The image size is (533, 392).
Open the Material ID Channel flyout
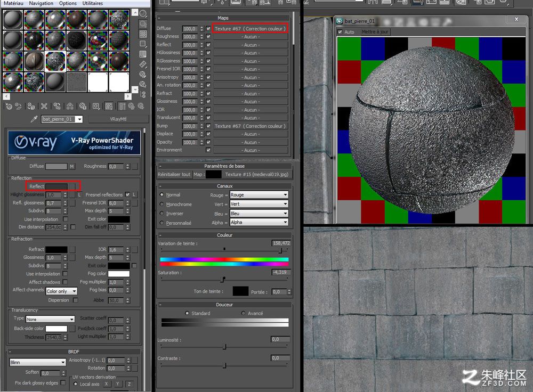(x=96, y=107)
